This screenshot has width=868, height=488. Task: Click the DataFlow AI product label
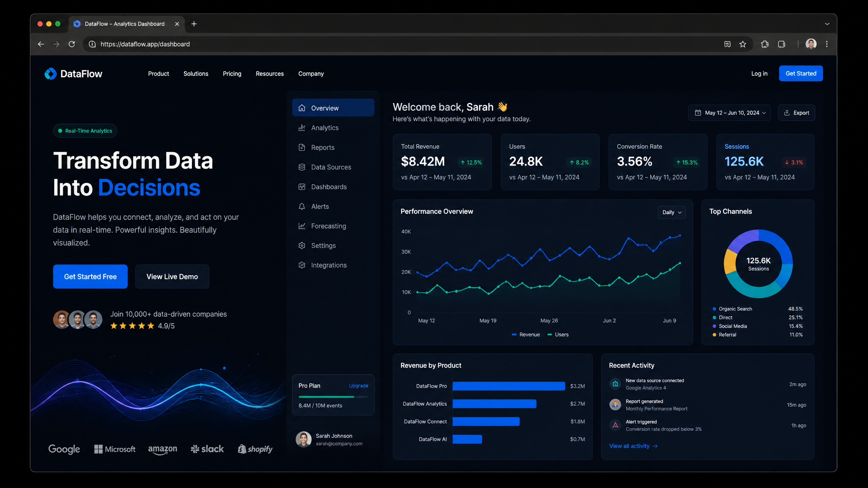pos(433,439)
